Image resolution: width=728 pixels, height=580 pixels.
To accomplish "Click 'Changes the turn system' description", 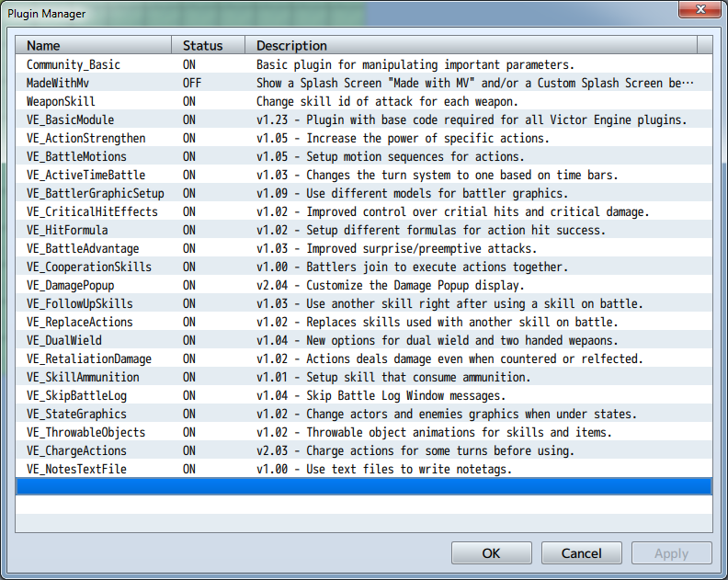I will pyautogui.click(x=438, y=175).
